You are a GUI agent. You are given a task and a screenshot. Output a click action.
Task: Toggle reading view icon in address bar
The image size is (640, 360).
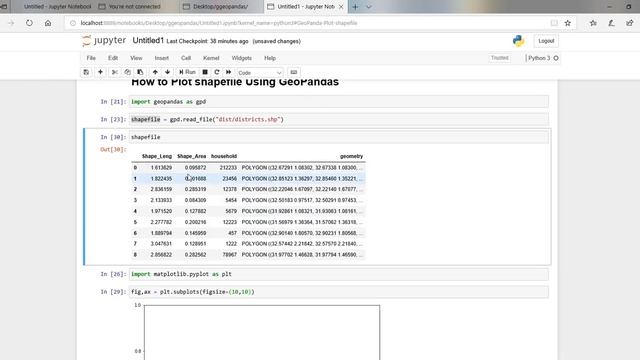(x=554, y=23)
